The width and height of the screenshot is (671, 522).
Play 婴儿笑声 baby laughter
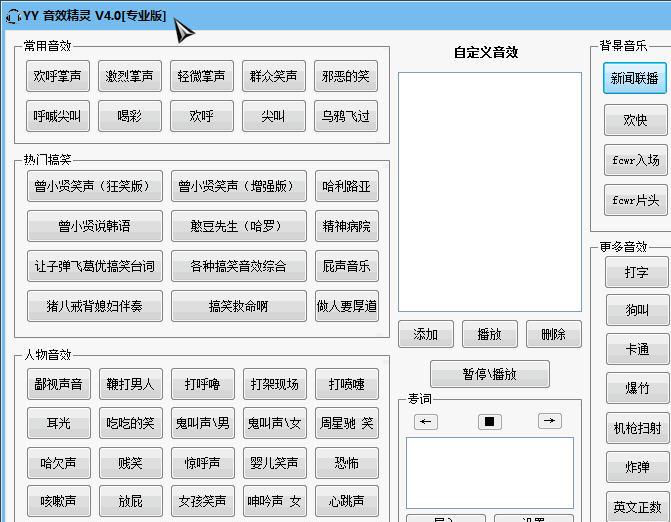click(275, 463)
